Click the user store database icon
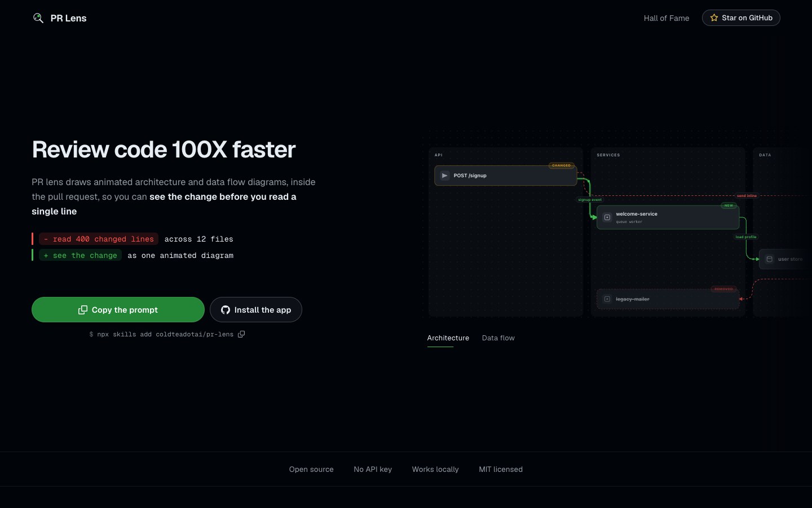Viewport: 812px width, 508px height. coord(769,259)
